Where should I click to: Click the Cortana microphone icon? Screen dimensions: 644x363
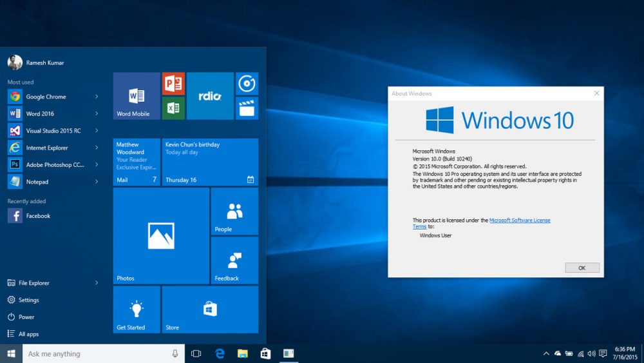175,353
